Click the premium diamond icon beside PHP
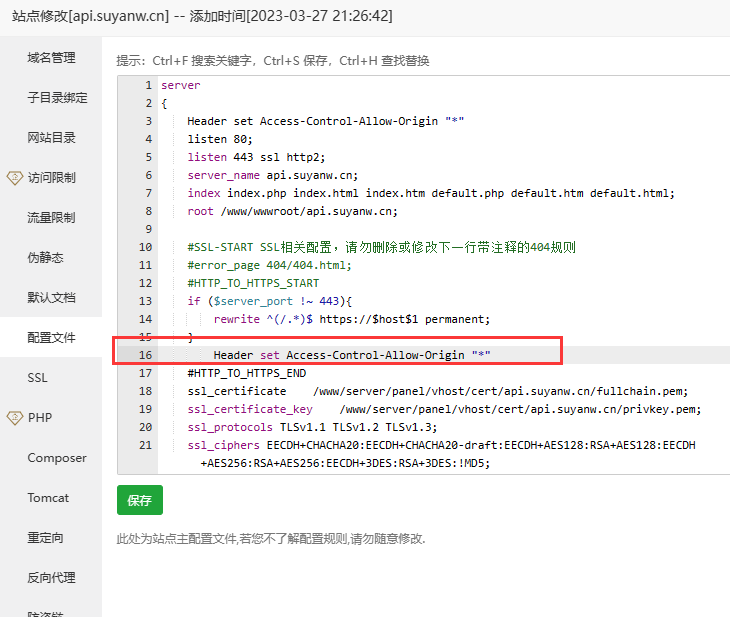The image size is (730, 617). click(14, 418)
